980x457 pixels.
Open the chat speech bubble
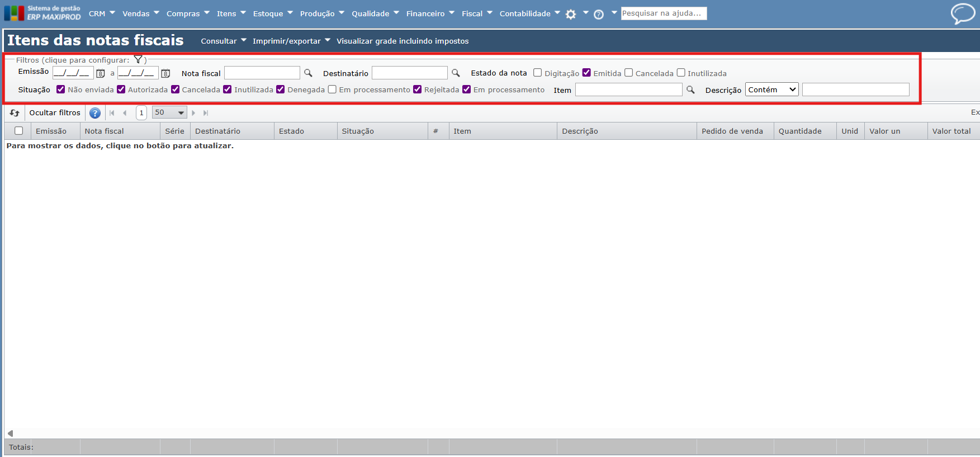point(963,13)
